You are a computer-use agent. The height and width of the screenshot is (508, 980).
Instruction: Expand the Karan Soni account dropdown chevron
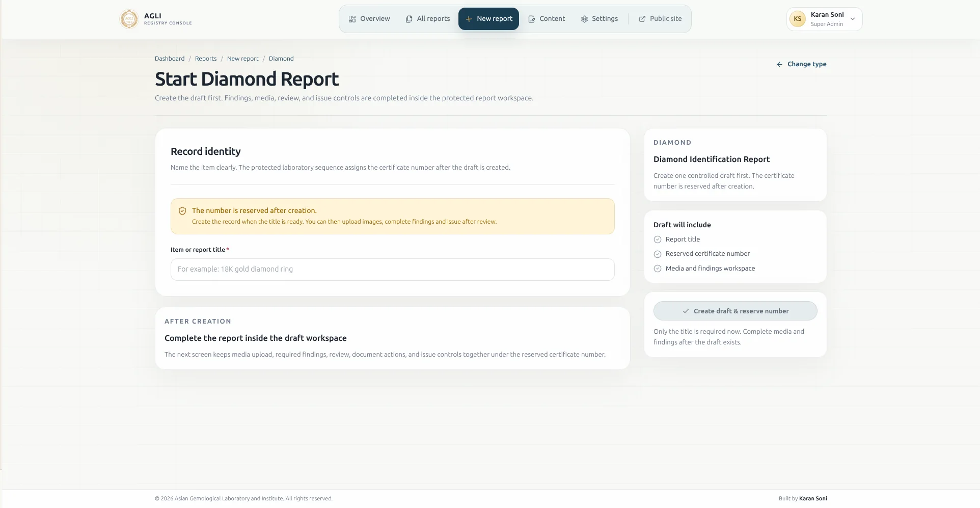click(x=853, y=19)
